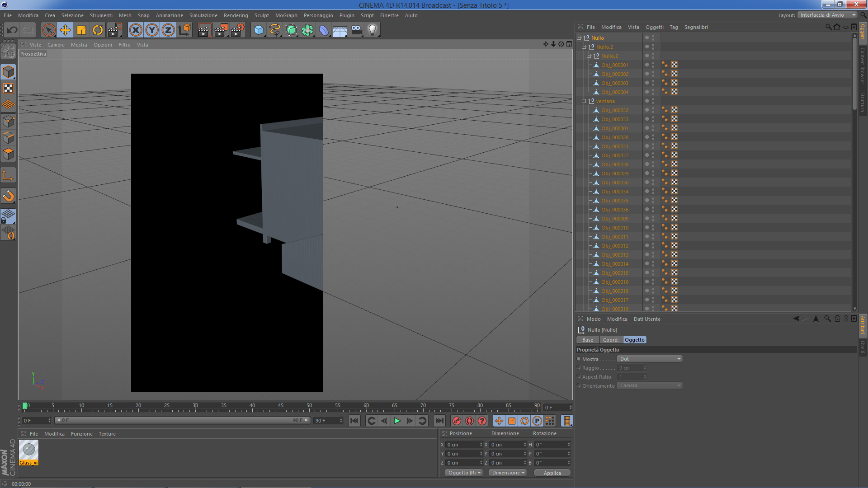868x488 pixels.
Task: Enable the Texture mode icon
Action: coord(8,89)
